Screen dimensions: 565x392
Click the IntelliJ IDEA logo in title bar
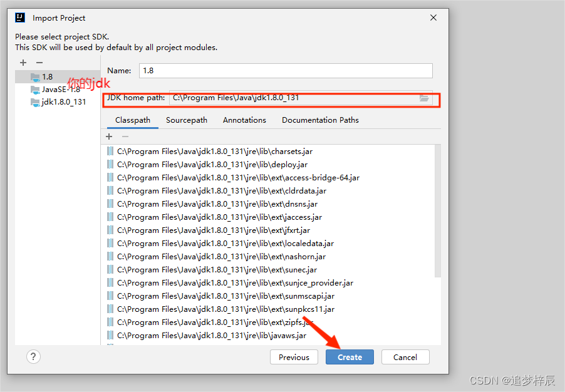point(20,18)
